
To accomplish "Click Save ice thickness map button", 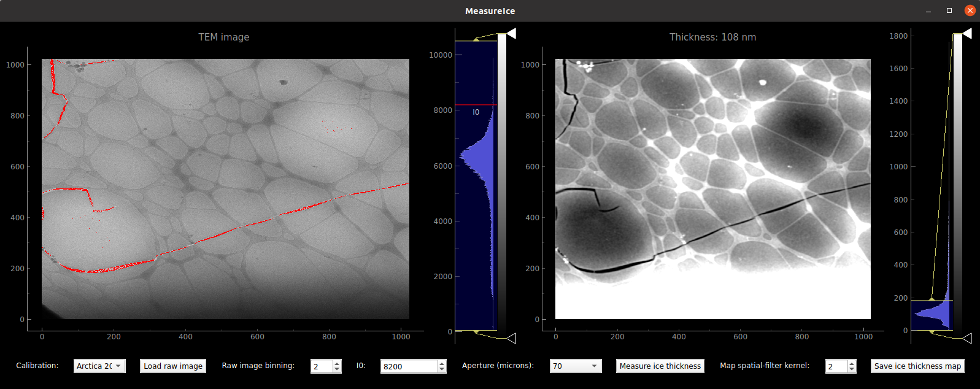I will coord(917,366).
